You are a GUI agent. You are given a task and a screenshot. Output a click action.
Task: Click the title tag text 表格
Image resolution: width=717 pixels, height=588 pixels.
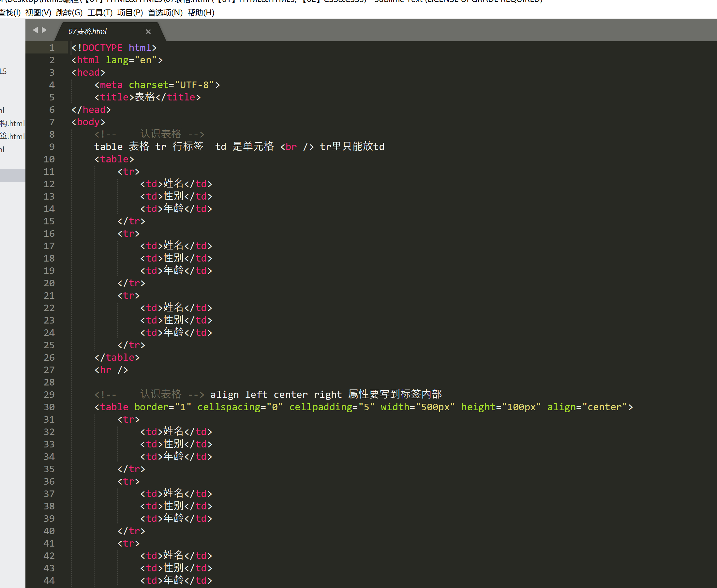(145, 97)
